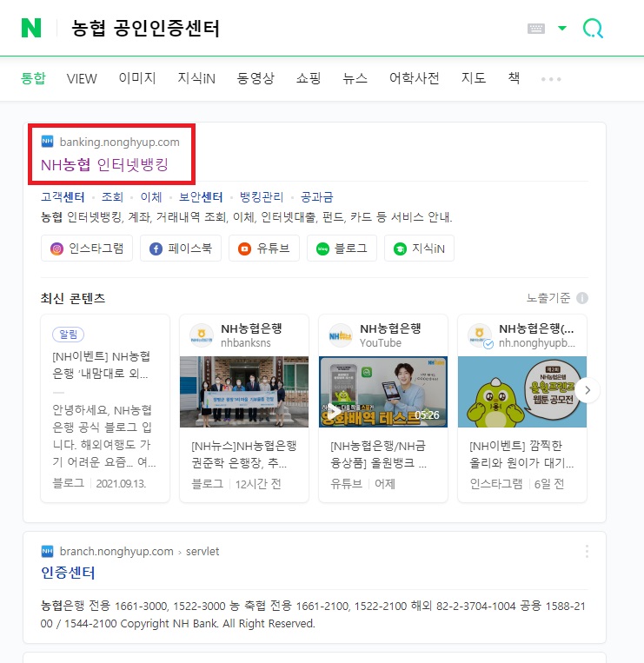The image size is (644, 663).
Task: Open the 인증센터 result link
Action: [68, 573]
